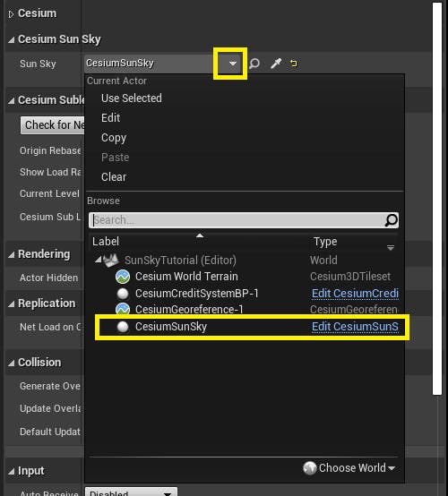The height and width of the screenshot is (496, 448).
Task: Click the magnifier icon in the search box
Action: coord(392,220)
